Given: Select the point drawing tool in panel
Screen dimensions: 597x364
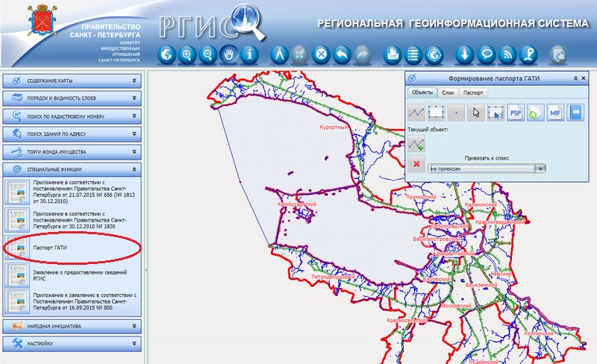Looking at the screenshot, I should point(456,113).
